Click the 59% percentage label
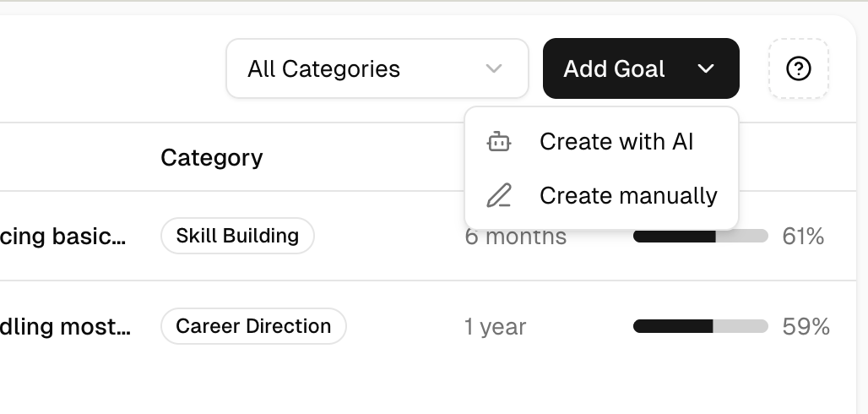 coord(806,327)
